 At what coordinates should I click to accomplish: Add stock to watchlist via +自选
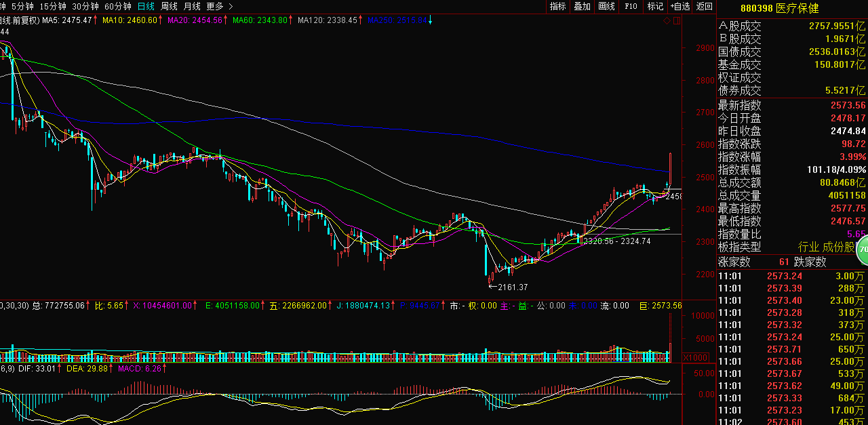click(x=680, y=6)
